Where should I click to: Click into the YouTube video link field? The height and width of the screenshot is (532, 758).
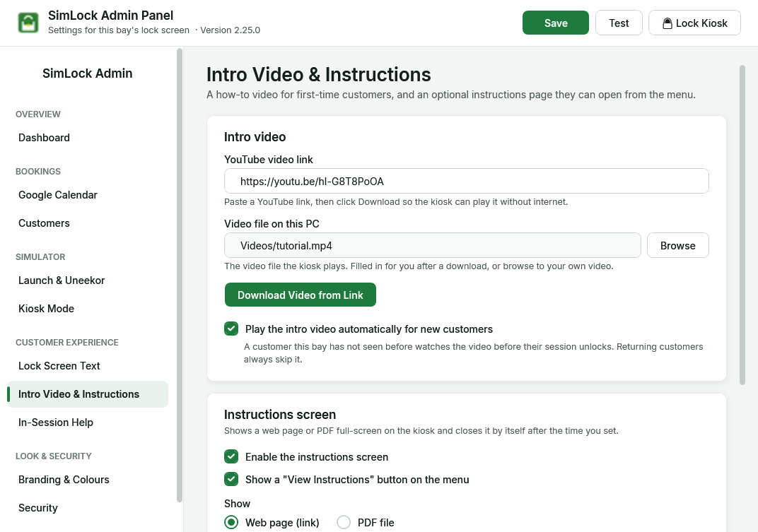click(x=467, y=181)
